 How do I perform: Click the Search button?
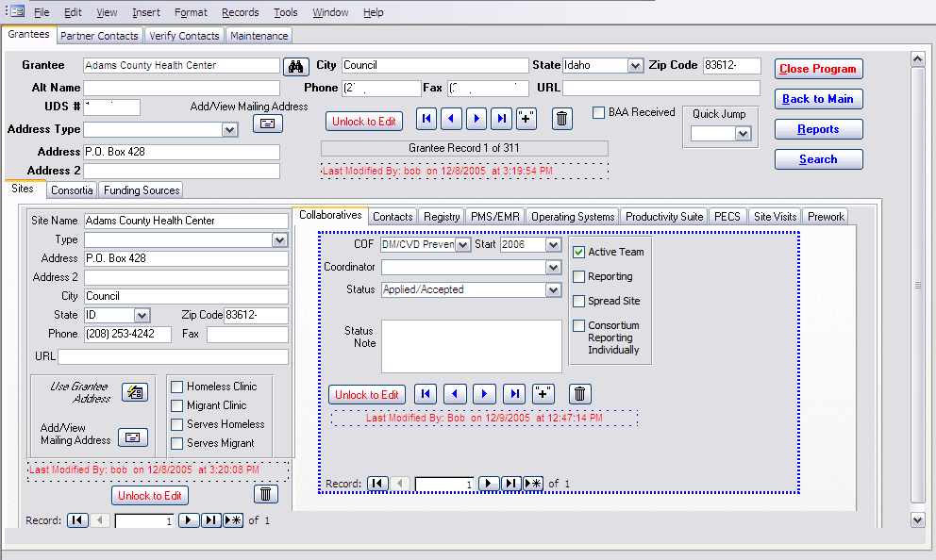(x=818, y=159)
